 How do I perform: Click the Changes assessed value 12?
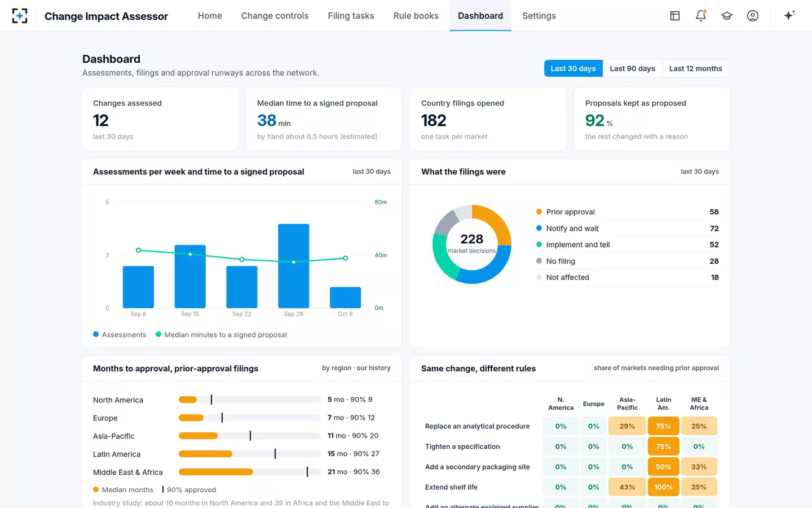(x=101, y=120)
